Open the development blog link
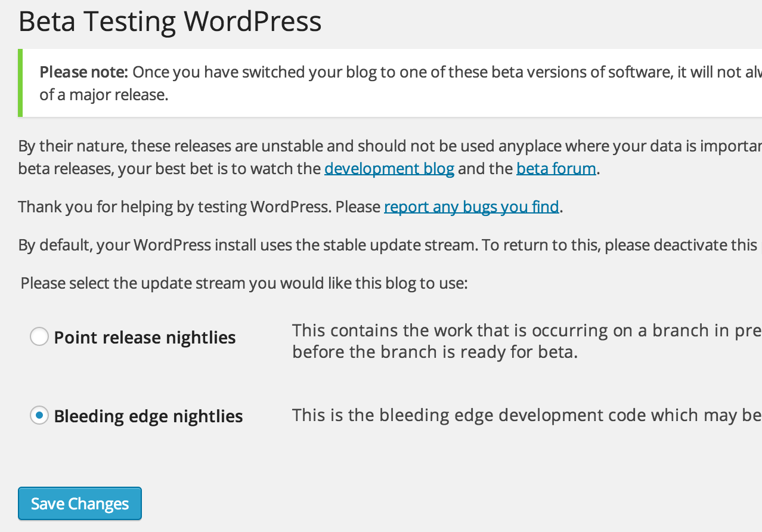This screenshot has width=762, height=532. coord(389,169)
